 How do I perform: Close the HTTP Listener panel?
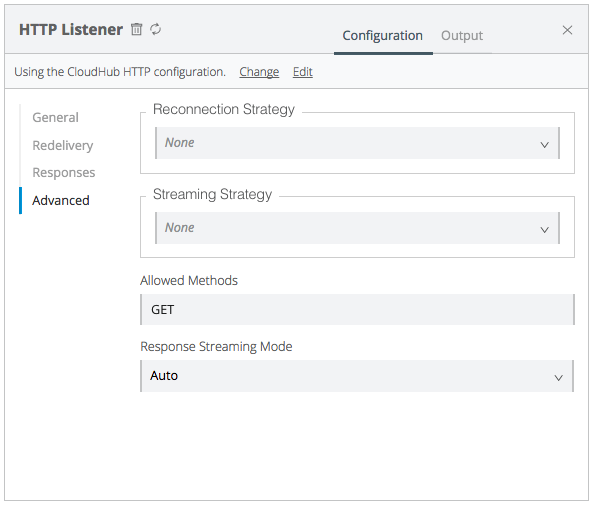click(567, 30)
